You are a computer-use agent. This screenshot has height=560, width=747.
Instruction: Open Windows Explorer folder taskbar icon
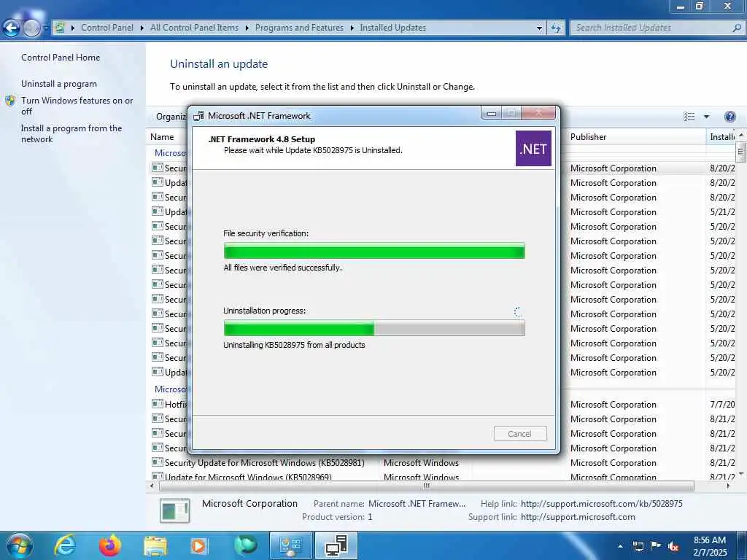(x=155, y=545)
